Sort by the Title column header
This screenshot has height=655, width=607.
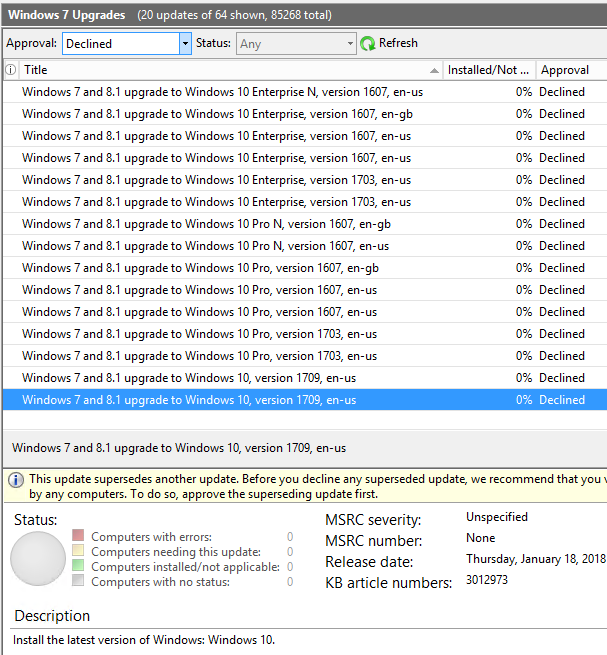(200, 70)
